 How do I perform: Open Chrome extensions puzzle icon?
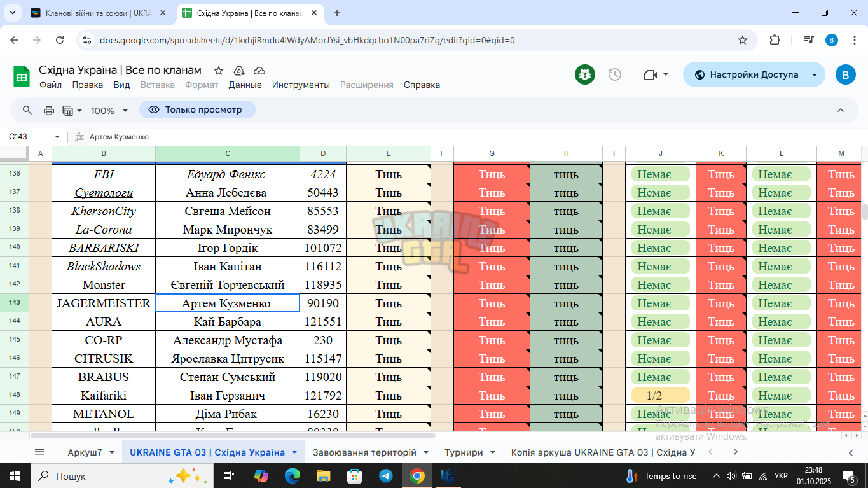[x=775, y=40]
